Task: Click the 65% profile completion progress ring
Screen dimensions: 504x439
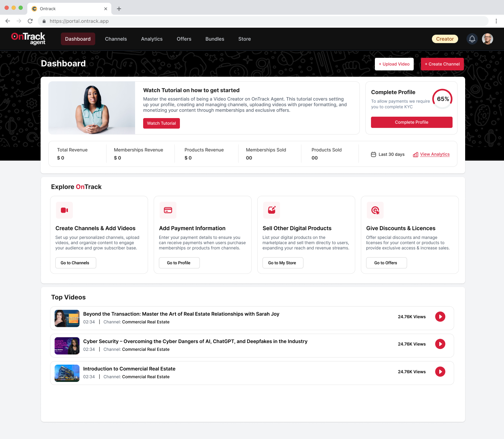Action: [x=442, y=99]
